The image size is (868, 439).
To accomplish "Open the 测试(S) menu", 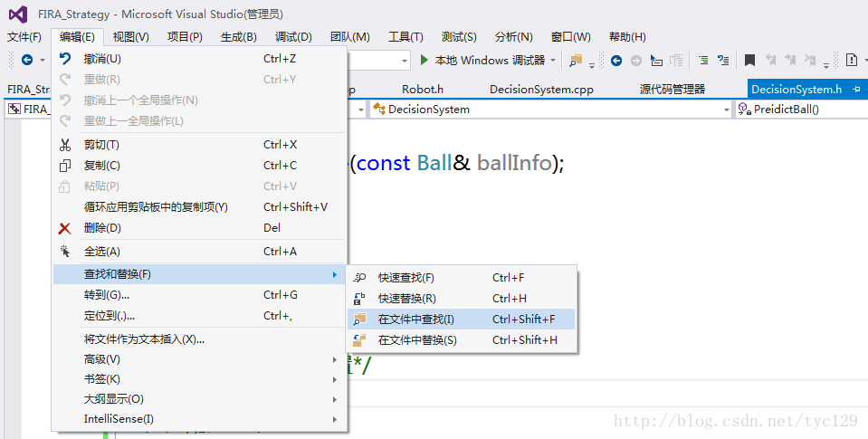I will (459, 37).
